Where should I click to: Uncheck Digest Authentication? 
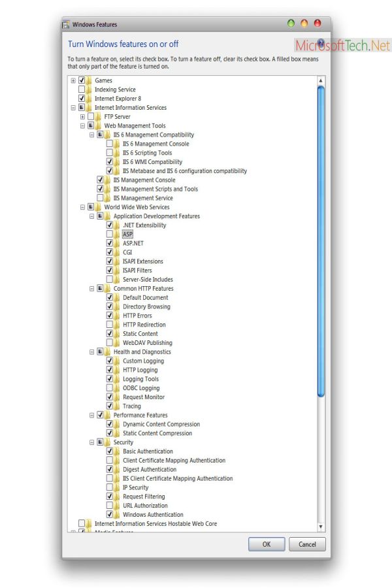[110, 468]
